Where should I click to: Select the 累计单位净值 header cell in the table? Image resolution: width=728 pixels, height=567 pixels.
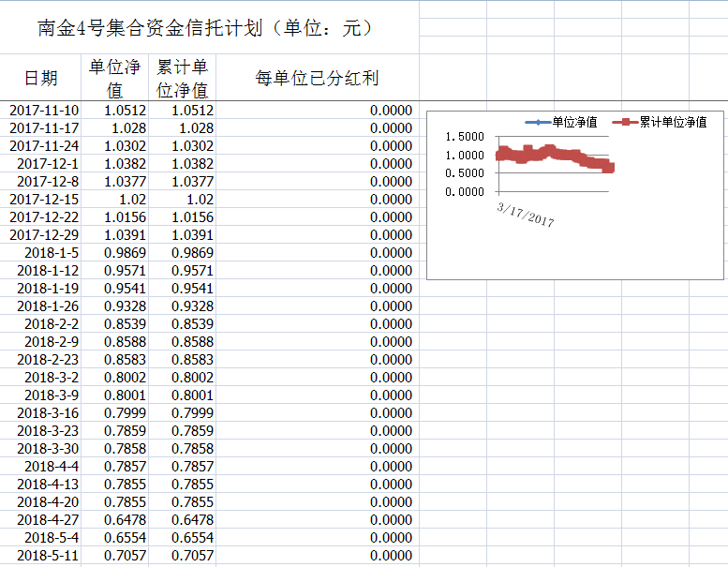click(182, 79)
